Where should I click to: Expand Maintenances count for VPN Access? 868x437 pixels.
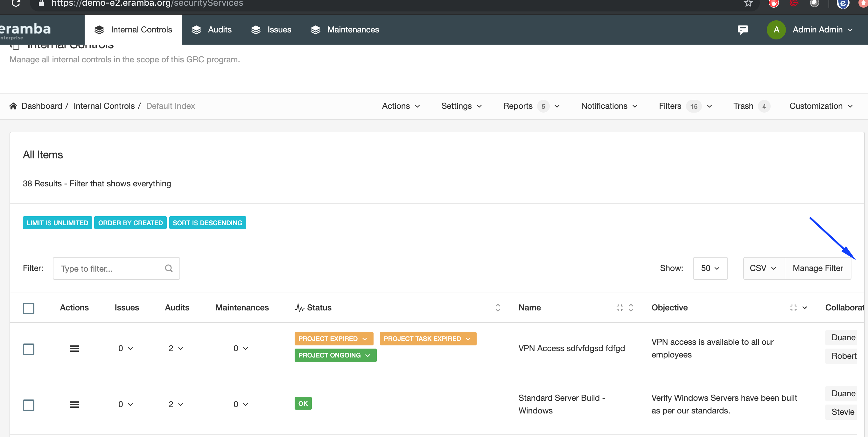pyautogui.click(x=241, y=348)
